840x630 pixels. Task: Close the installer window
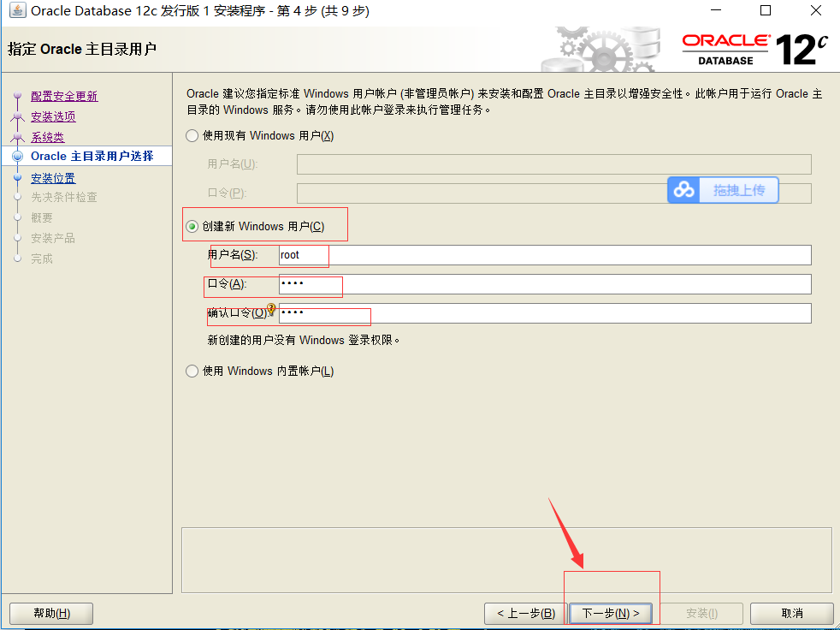pyautogui.click(x=816, y=10)
